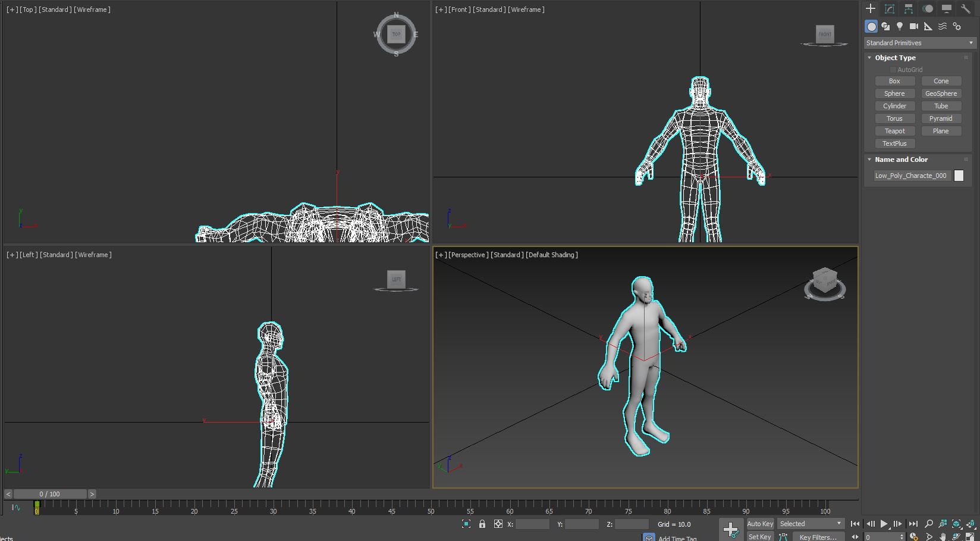Select the Shapes category icon
This screenshot has width=980, height=541.
[x=885, y=26]
